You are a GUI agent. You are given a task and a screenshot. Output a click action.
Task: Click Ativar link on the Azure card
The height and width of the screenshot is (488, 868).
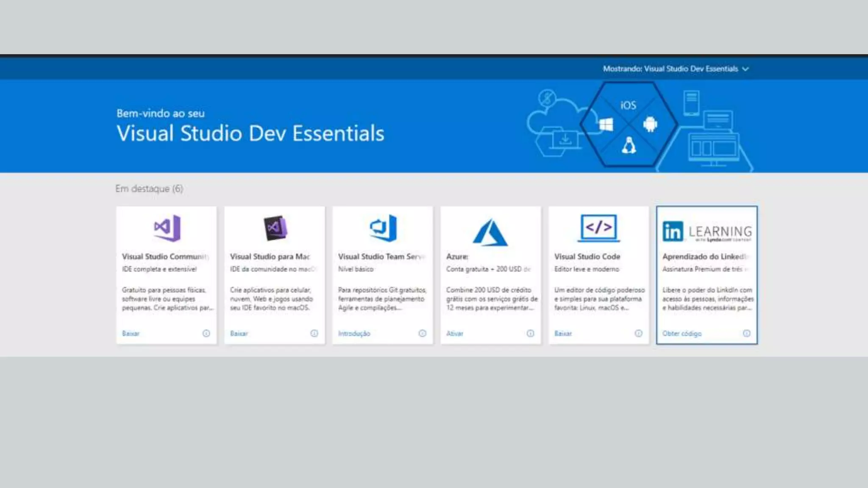pyautogui.click(x=454, y=333)
